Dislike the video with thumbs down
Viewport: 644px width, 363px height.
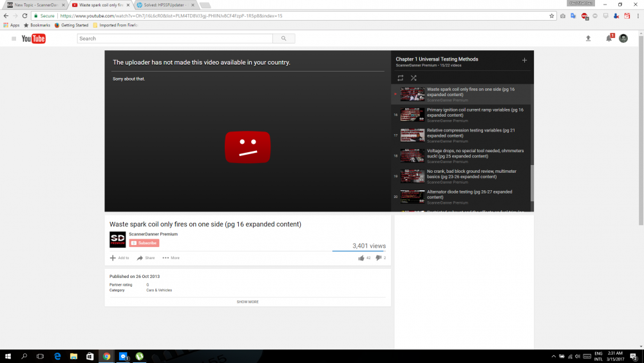coord(379,258)
